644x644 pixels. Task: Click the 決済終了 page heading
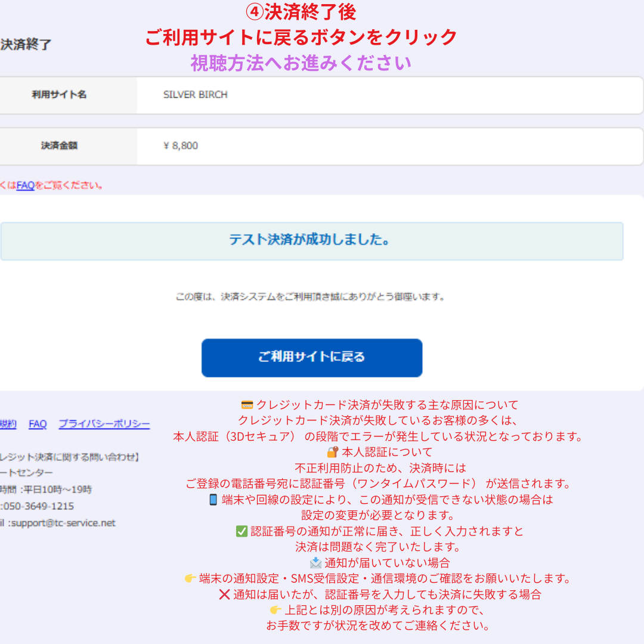(26, 45)
